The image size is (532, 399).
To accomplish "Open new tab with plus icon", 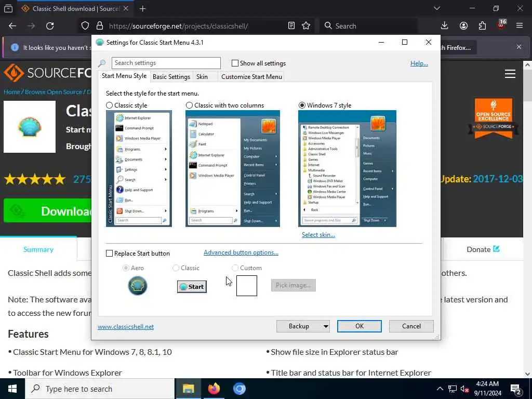I will (x=142, y=9).
